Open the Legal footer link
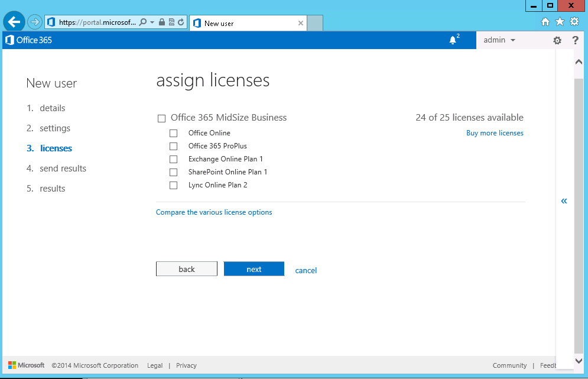 (154, 365)
